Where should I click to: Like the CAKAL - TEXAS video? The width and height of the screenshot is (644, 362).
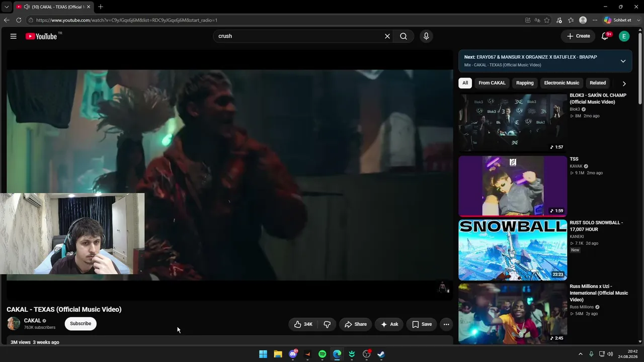point(303,324)
